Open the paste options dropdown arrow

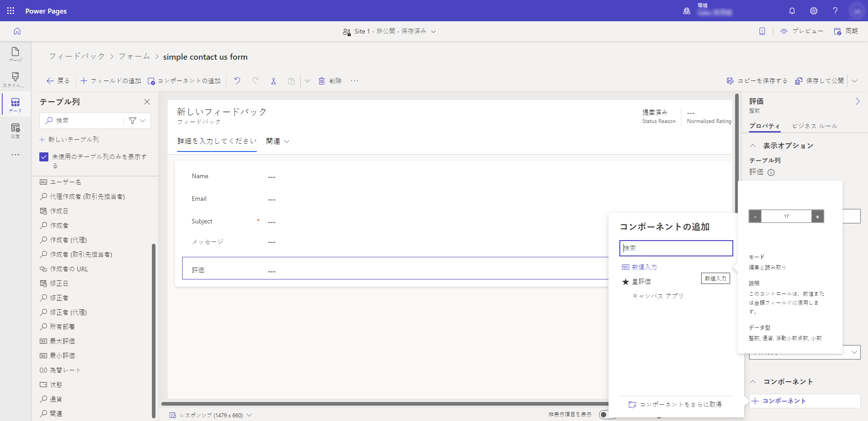(x=307, y=81)
